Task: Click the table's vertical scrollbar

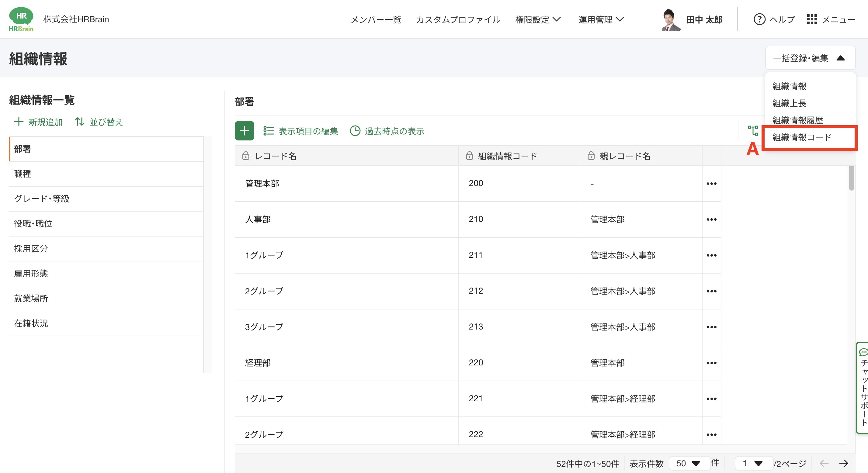Action: [852, 178]
